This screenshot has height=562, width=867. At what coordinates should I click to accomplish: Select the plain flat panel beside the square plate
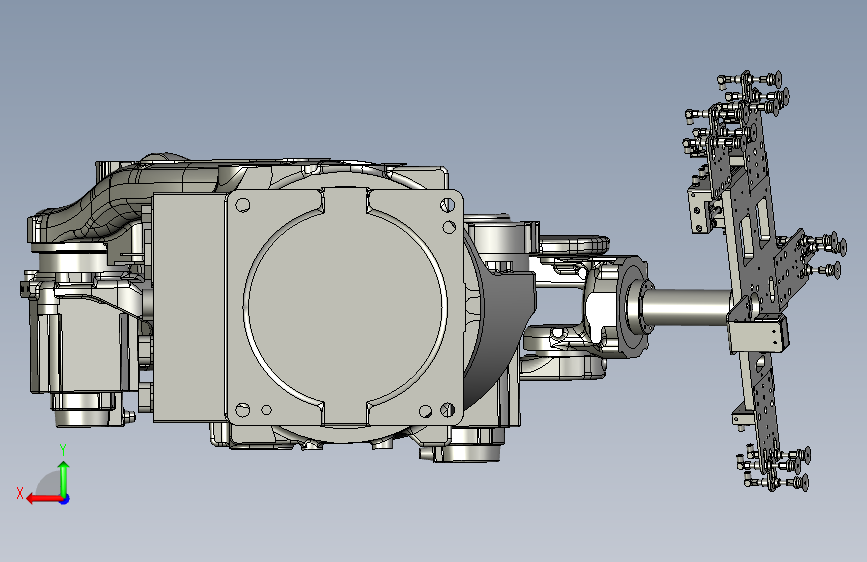tap(189, 308)
